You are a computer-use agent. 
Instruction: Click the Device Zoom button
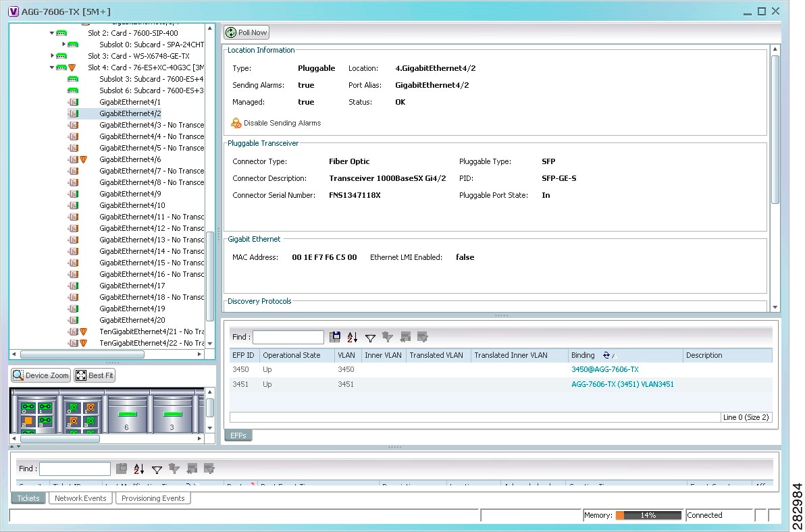pyautogui.click(x=41, y=375)
